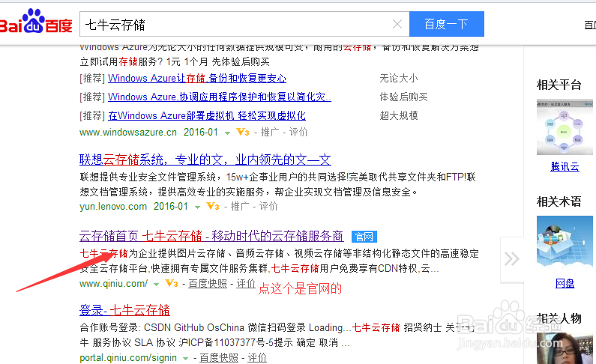Click 评价 on the windowsazure.cn result
Viewport: 596px width, 364px height.
[x=298, y=132]
